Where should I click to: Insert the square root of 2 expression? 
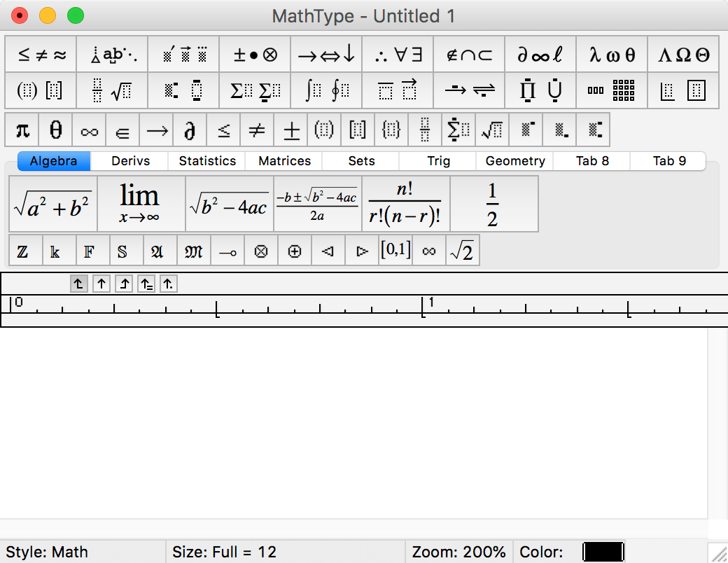click(x=463, y=251)
